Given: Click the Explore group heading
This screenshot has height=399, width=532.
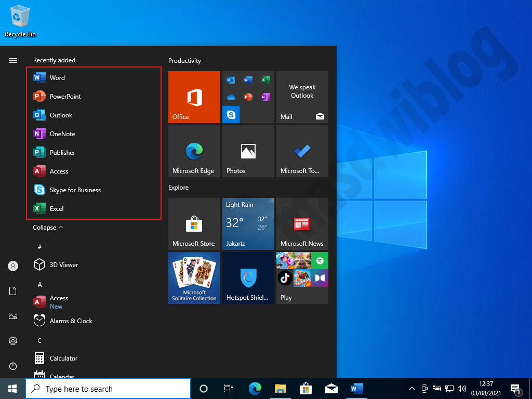Looking at the screenshot, I should pos(179,187).
